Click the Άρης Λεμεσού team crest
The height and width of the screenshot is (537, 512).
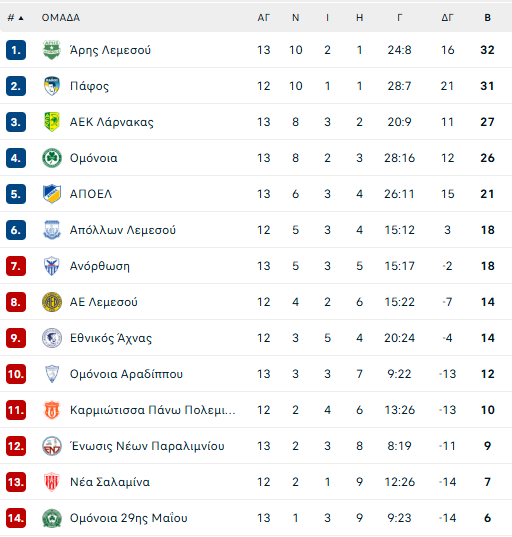52,50
